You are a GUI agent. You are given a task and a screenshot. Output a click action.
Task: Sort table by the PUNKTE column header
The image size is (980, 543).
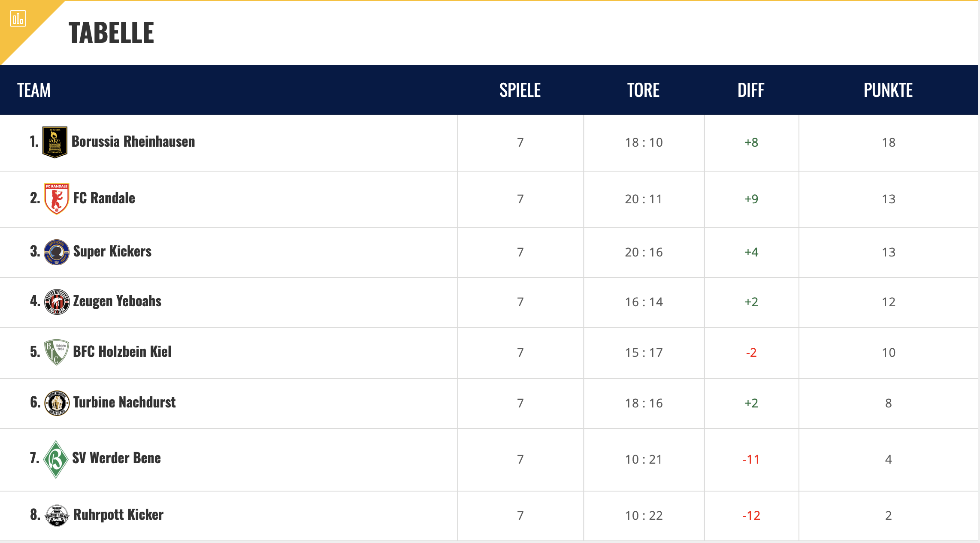(x=888, y=90)
